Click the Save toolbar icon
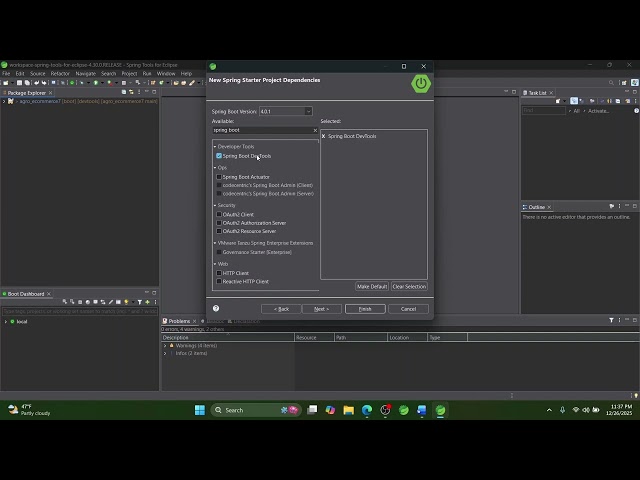This screenshot has width=640, height=480. (x=19, y=83)
